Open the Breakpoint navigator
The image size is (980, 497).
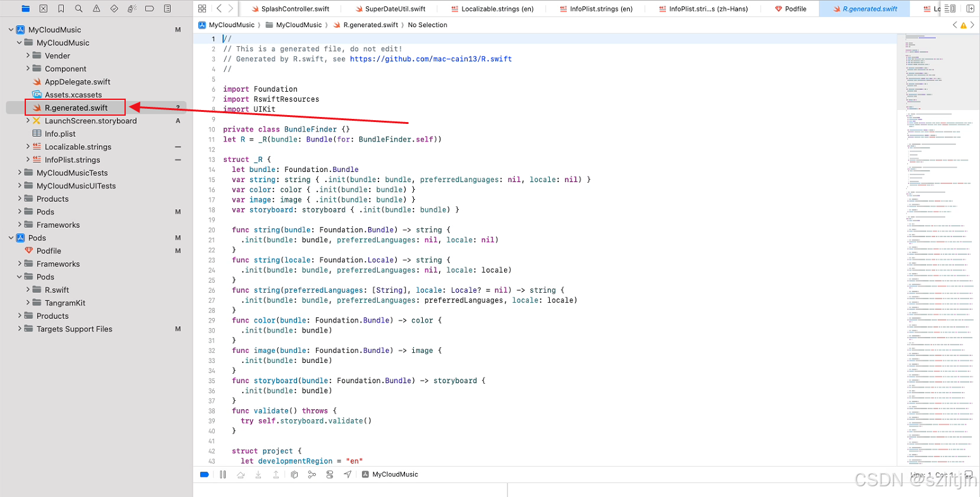(x=149, y=9)
